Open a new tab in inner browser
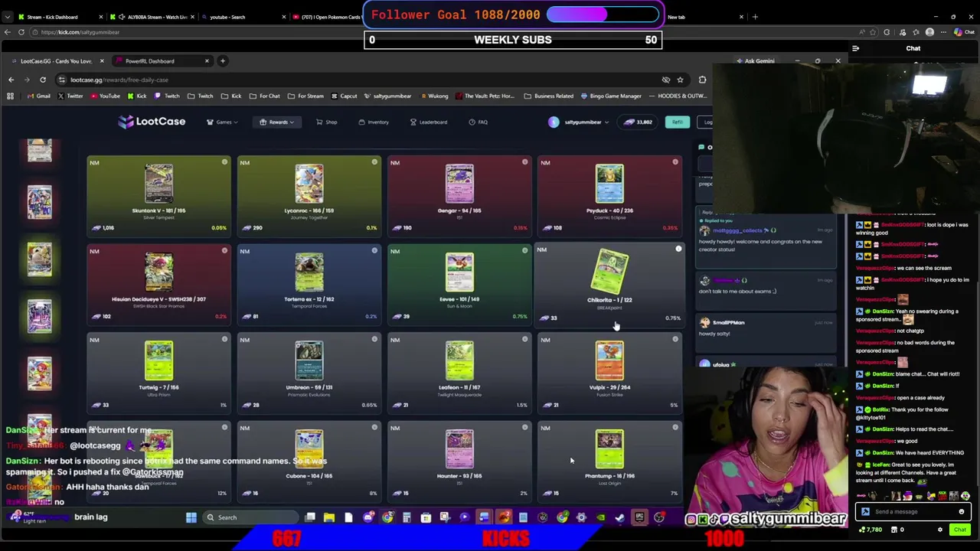The width and height of the screenshot is (980, 551). pos(222,60)
